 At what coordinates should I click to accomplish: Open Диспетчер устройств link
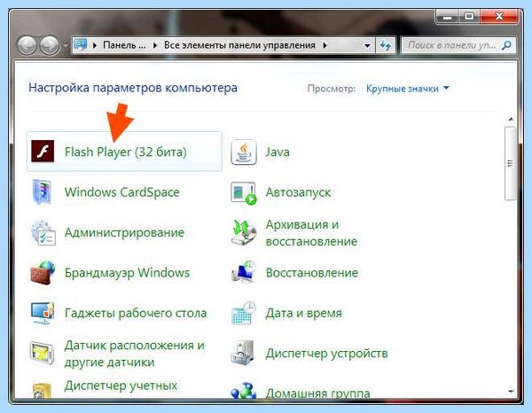pos(326,354)
